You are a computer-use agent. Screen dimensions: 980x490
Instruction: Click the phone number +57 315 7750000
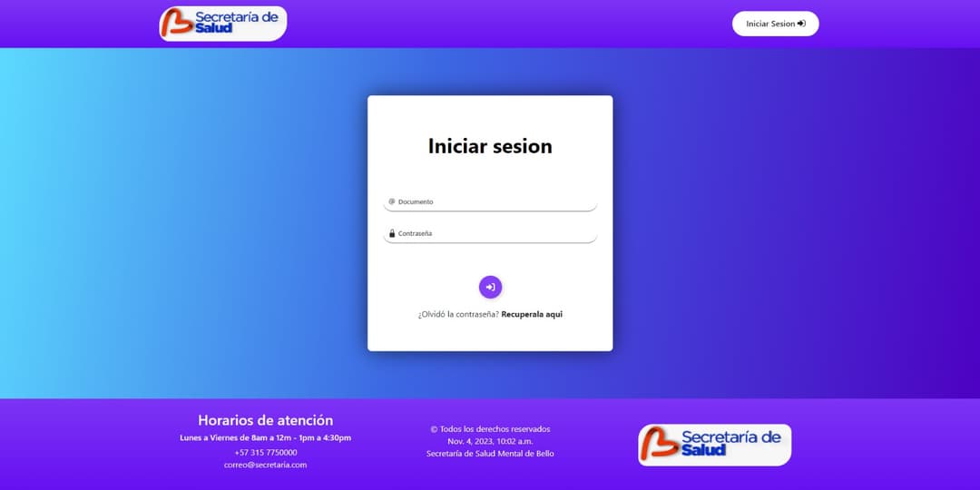pyautogui.click(x=265, y=452)
